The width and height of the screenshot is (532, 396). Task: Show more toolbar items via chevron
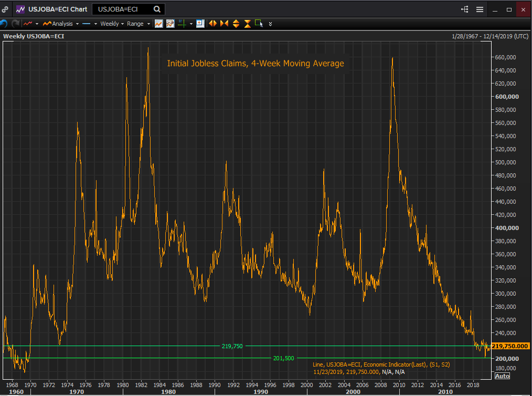270,24
